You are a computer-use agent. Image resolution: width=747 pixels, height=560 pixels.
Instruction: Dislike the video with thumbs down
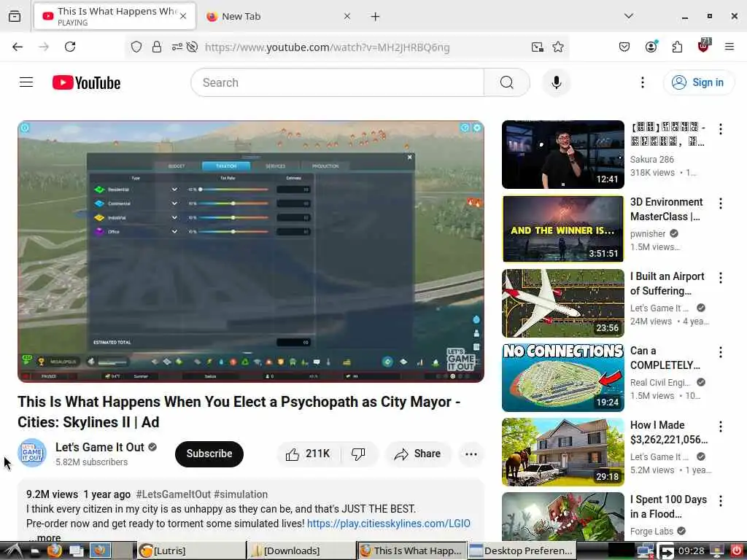pos(359,454)
